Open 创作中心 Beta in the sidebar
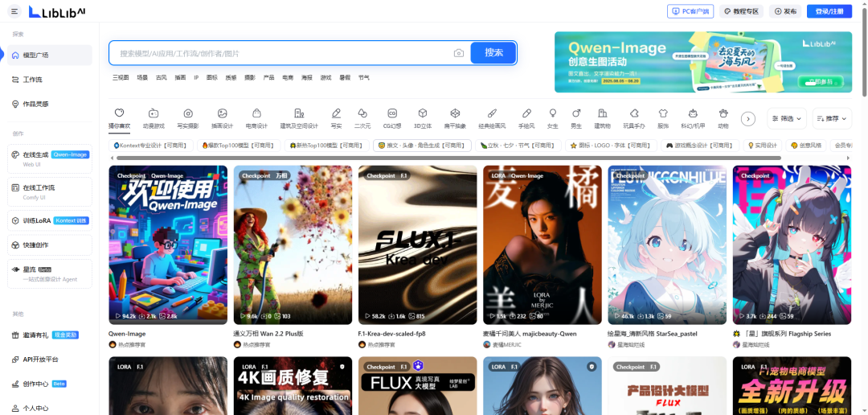 coord(50,384)
